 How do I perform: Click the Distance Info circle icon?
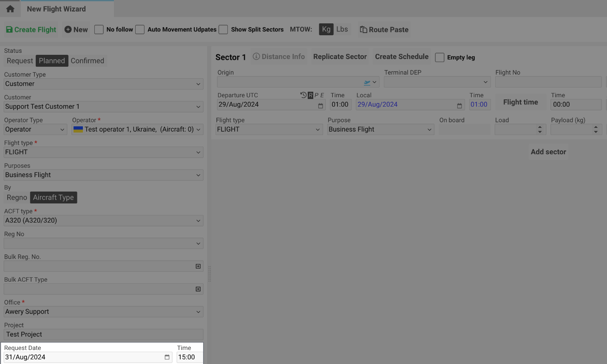(x=255, y=56)
